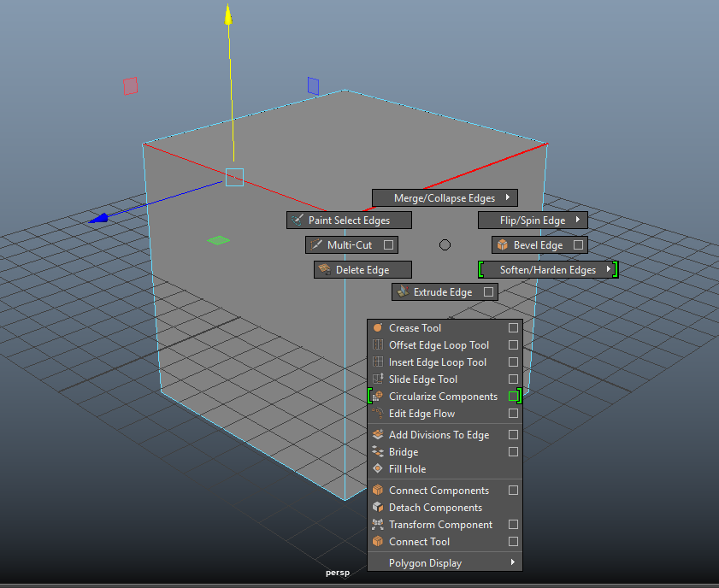Click the blue Z-axis arrow of manipulator

98,218
